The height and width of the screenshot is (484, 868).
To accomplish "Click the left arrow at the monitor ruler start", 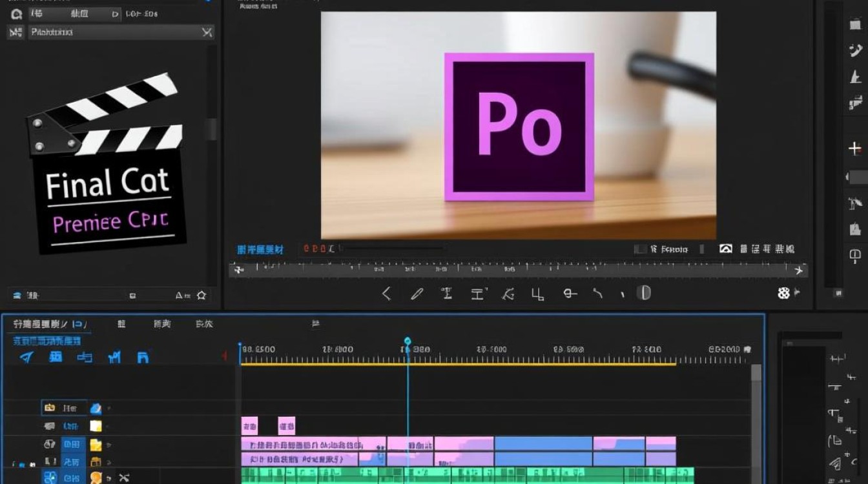I will [x=238, y=270].
